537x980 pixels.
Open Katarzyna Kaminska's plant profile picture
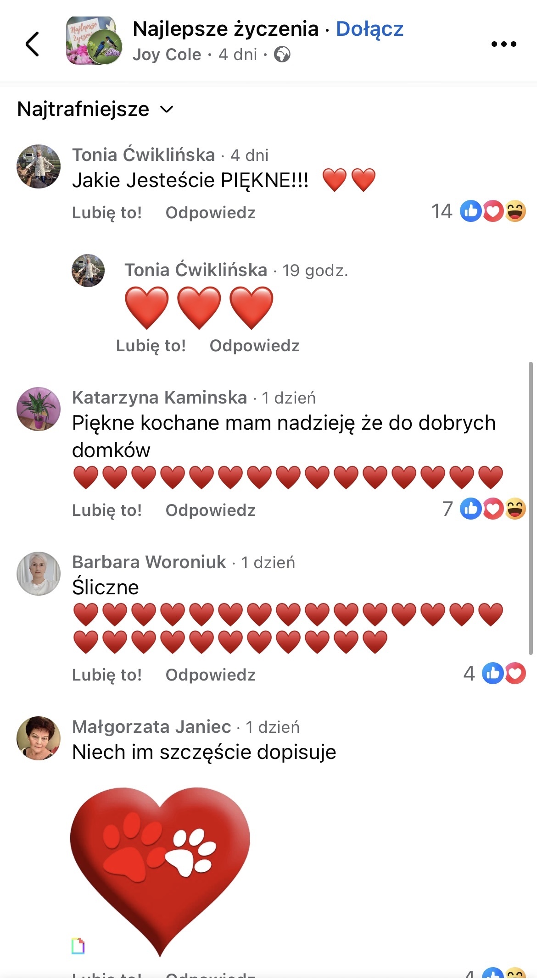39,409
